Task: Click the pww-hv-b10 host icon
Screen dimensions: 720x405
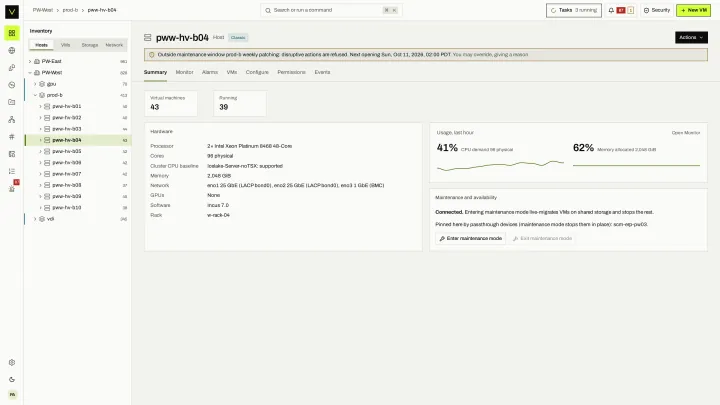Action: pyautogui.click(x=47, y=208)
